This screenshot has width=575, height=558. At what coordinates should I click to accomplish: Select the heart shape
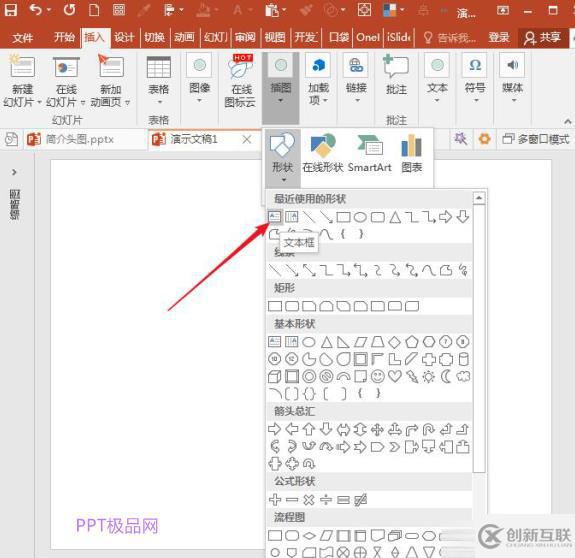pos(395,376)
